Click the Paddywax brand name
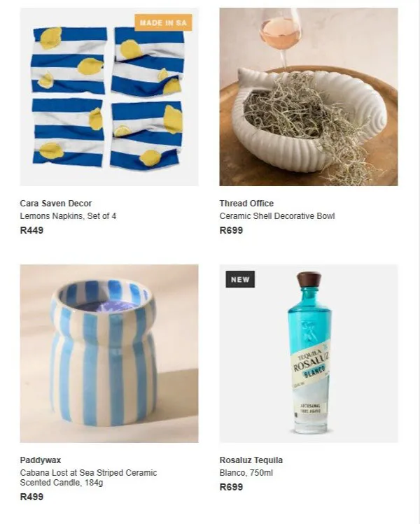The height and width of the screenshot is (524, 420). [x=41, y=460]
